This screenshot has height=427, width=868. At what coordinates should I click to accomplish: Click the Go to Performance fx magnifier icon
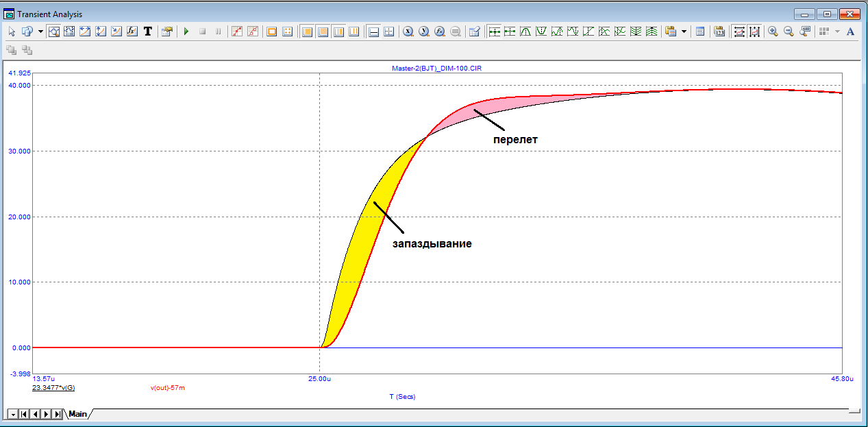440,32
